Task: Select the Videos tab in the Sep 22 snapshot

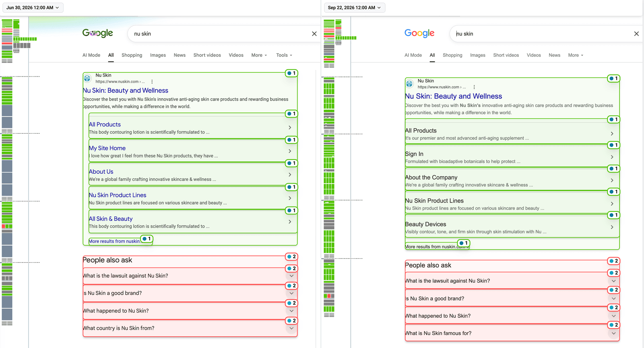Action: (x=534, y=55)
